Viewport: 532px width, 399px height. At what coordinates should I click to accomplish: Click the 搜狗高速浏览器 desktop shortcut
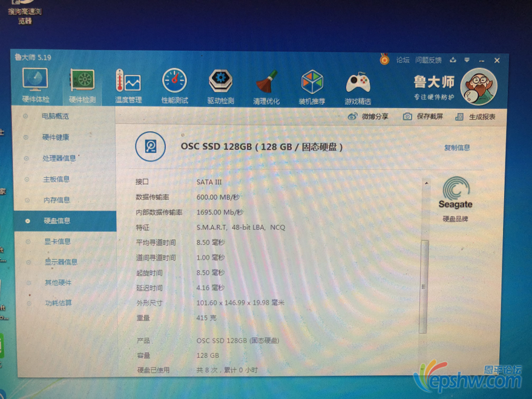pos(25,12)
